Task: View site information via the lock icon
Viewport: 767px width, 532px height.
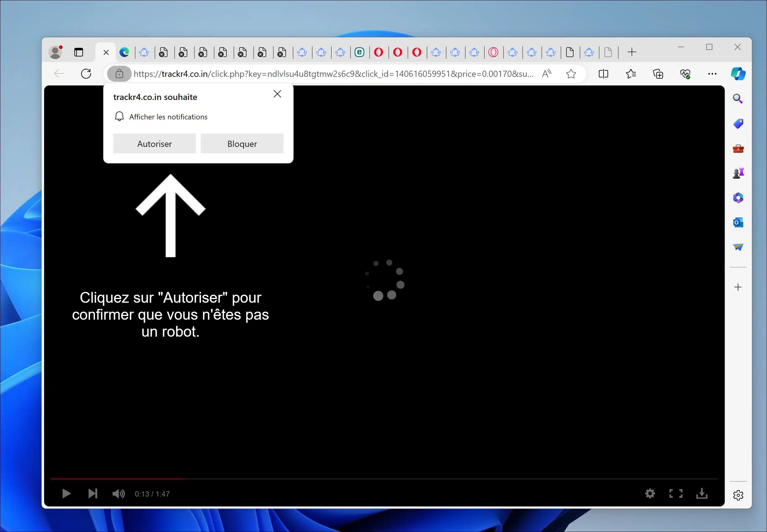Action: tap(119, 74)
